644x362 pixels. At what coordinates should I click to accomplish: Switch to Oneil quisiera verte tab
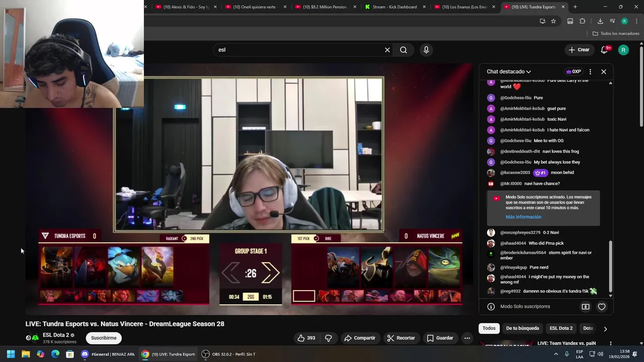point(256,7)
